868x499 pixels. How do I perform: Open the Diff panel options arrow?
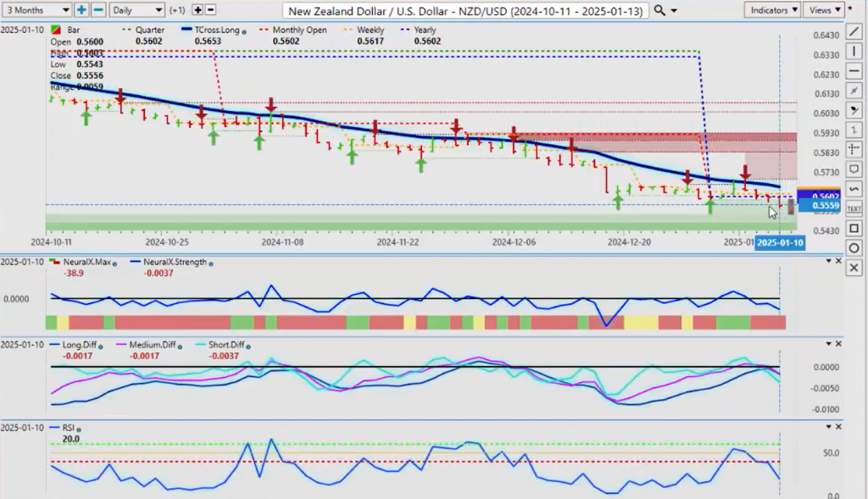pyautogui.click(x=829, y=344)
